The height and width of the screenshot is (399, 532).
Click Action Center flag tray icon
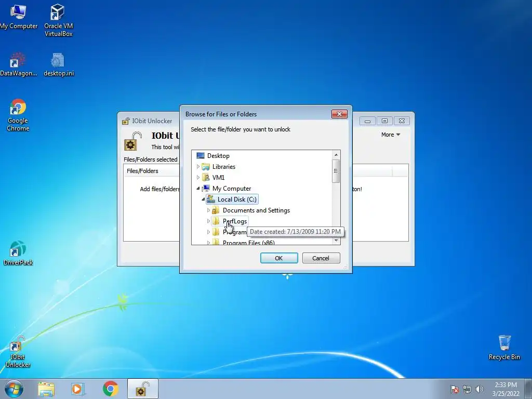tap(455, 389)
